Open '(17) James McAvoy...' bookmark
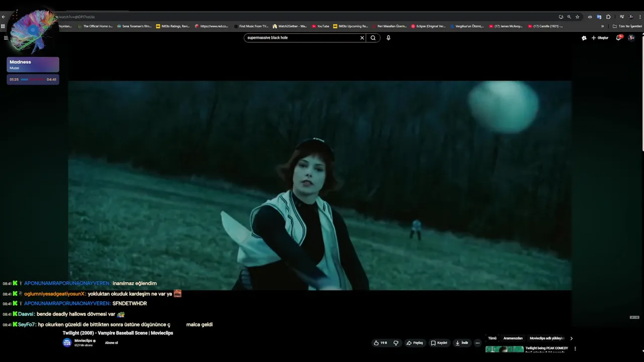The height and width of the screenshot is (362, 644). pyautogui.click(x=506, y=26)
